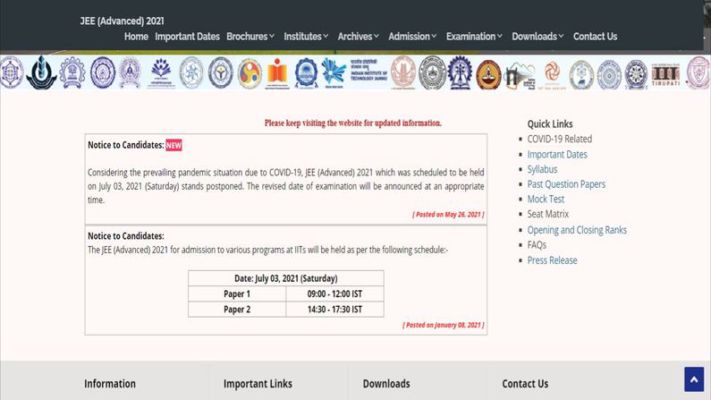The width and height of the screenshot is (711, 400).
Task: Open Important Dates under Quick Links
Action: pos(557,154)
